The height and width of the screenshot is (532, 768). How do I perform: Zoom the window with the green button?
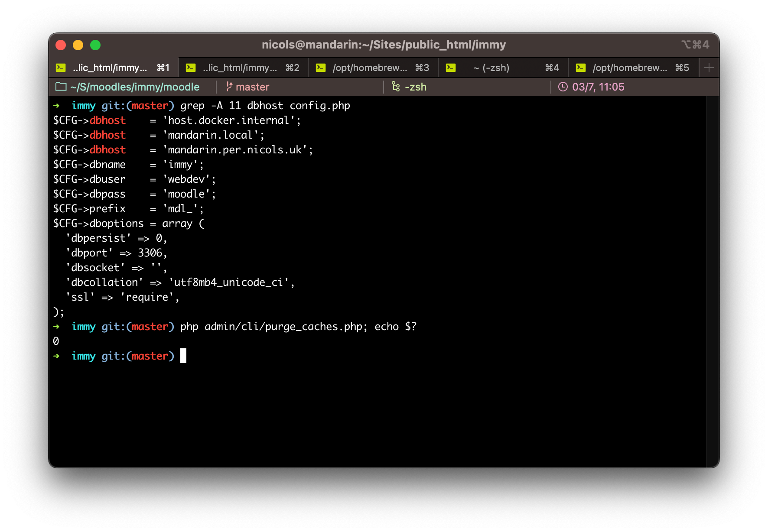[x=95, y=45]
